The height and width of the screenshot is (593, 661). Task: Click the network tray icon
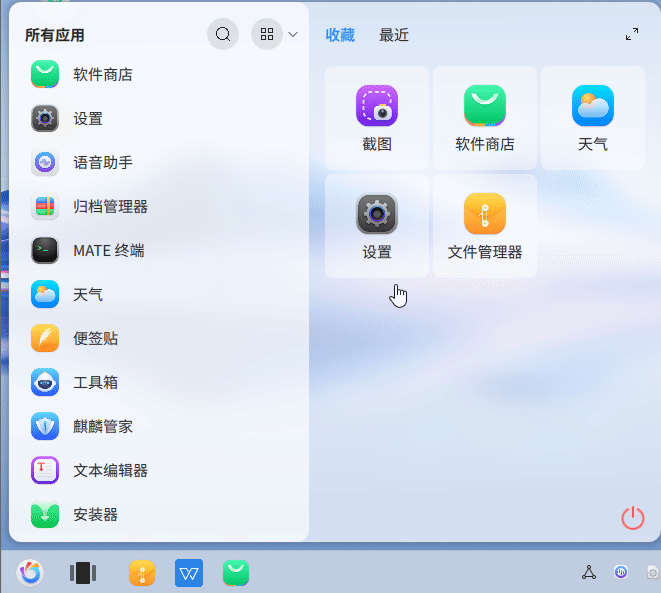(589, 572)
